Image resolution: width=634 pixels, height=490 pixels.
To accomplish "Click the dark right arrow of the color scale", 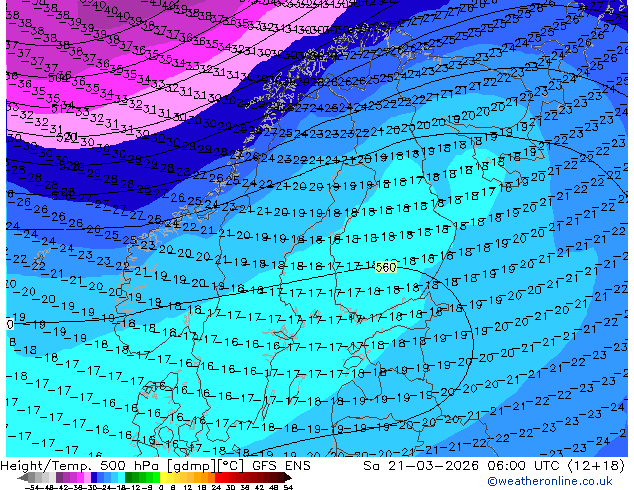I will (x=288, y=478).
